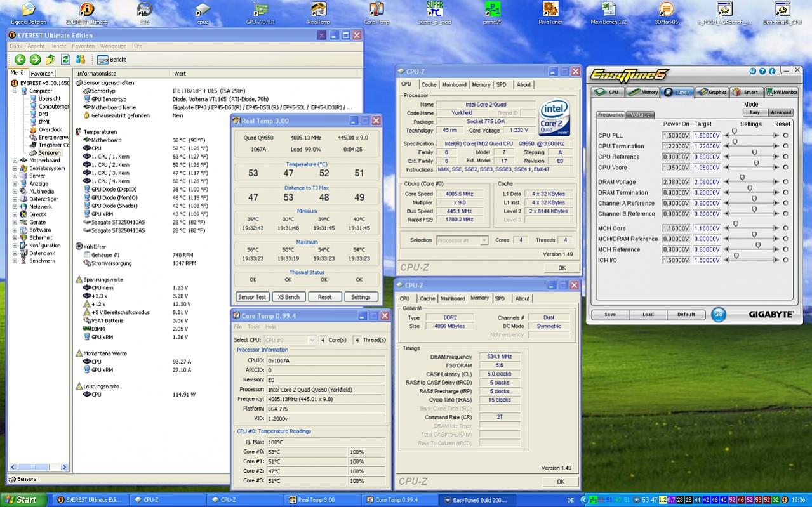Open the GPU-Z desktop shortcut
The width and height of the screenshot is (812, 507).
point(260,13)
